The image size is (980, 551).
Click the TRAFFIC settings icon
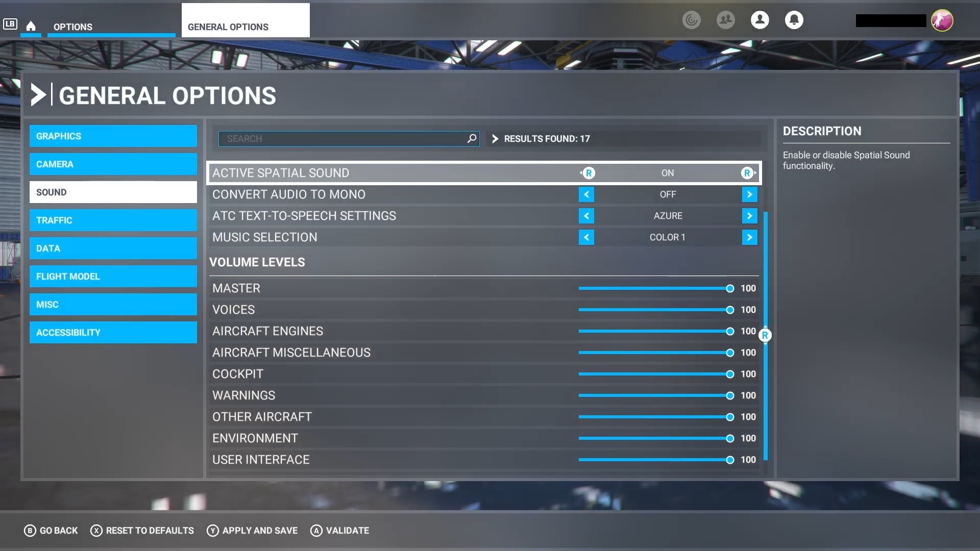click(113, 220)
